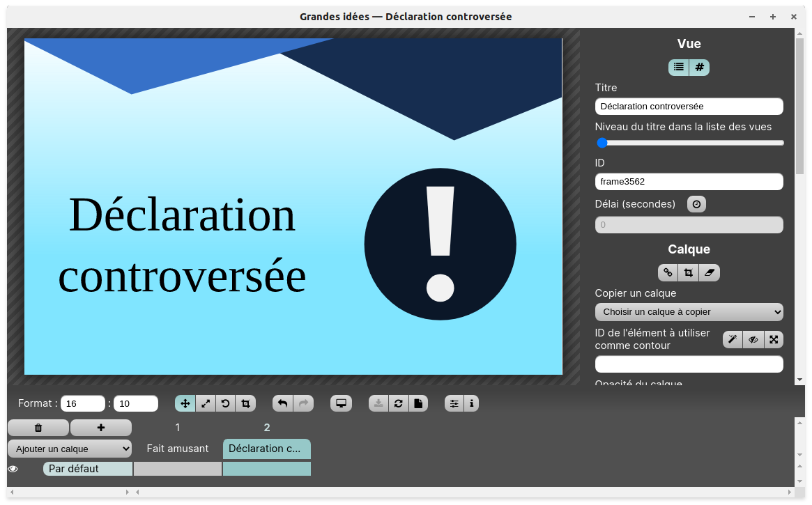Open the presentation preview monitor icon
This screenshot has height=505, width=812.
pos(341,403)
